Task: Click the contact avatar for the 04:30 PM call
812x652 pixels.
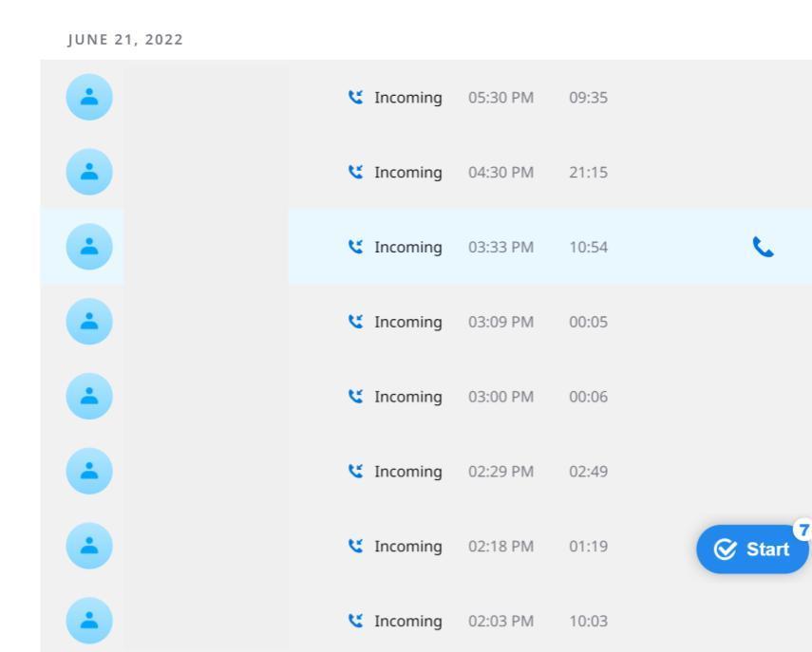Action: coord(88,172)
